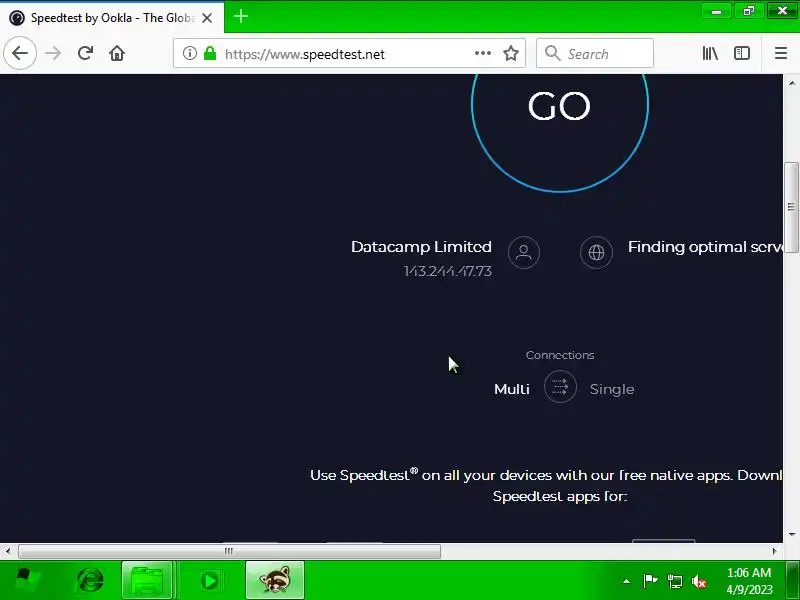The height and width of the screenshot is (600, 800).
Task: Toggle Multi/Single connections switch
Action: tap(560, 387)
